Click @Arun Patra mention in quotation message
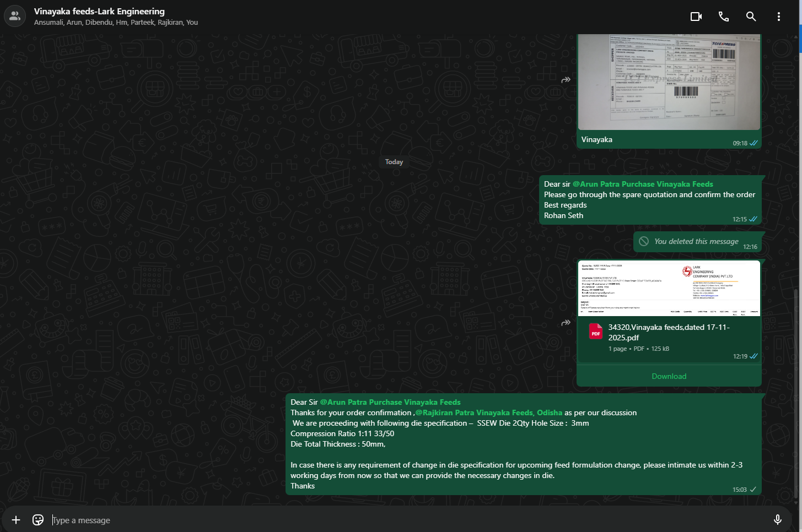The image size is (802, 532). point(643,184)
